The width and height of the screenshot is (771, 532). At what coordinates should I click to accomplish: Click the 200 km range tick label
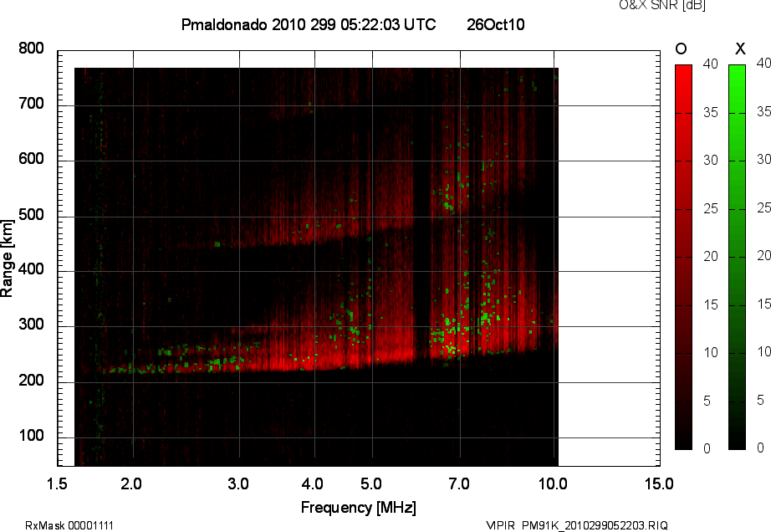click(x=31, y=380)
